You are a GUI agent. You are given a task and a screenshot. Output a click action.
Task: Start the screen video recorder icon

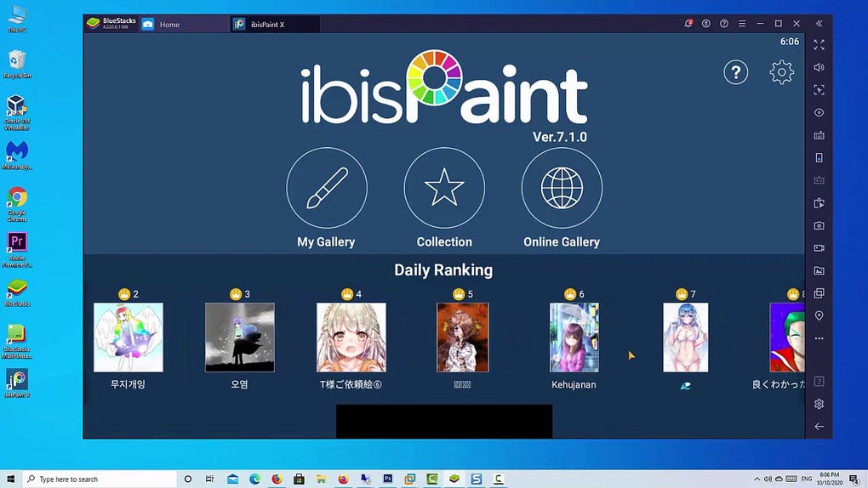[x=819, y=248]
